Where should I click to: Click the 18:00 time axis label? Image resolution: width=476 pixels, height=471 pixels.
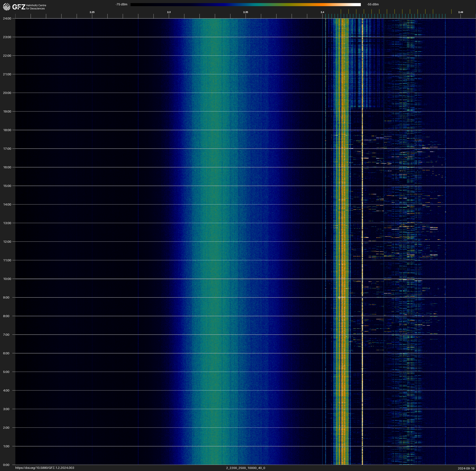(x=7, y=130)
